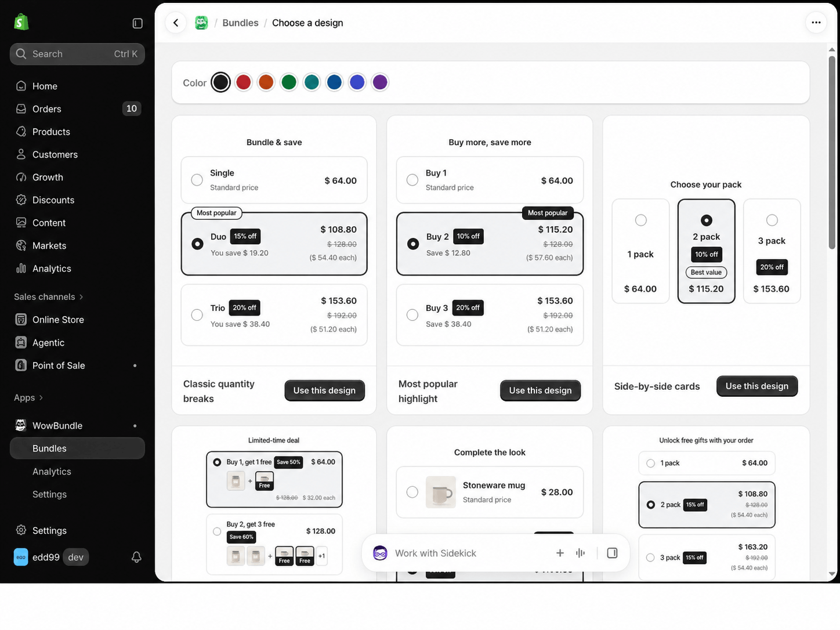Click the Settings gear icon
This screenshot has width=840, height=630.
21,530
